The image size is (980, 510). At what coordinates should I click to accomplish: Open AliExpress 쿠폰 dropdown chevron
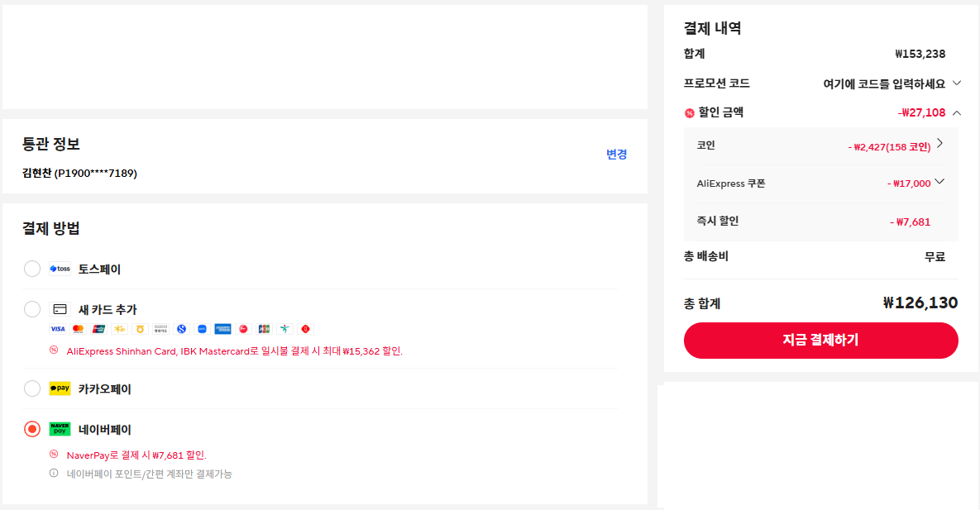click(x=939, y=183)
